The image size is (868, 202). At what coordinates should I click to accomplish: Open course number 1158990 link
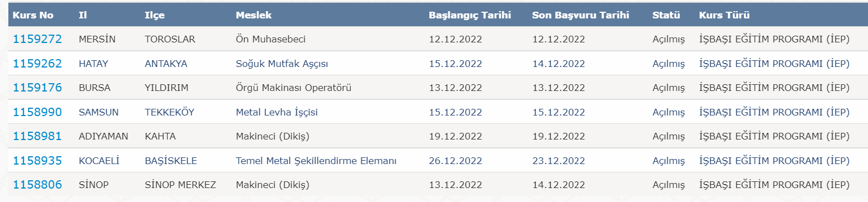[37, 112]
